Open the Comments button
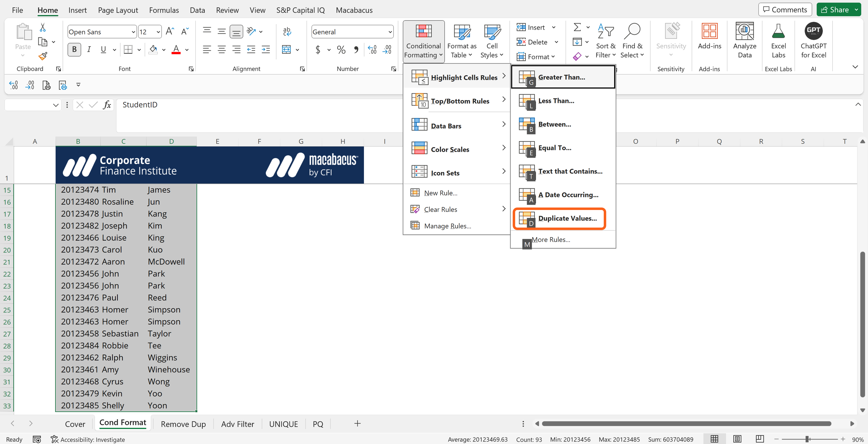Image resolution: width=868 pixels, height=444 pixels. tap(785, 10)
